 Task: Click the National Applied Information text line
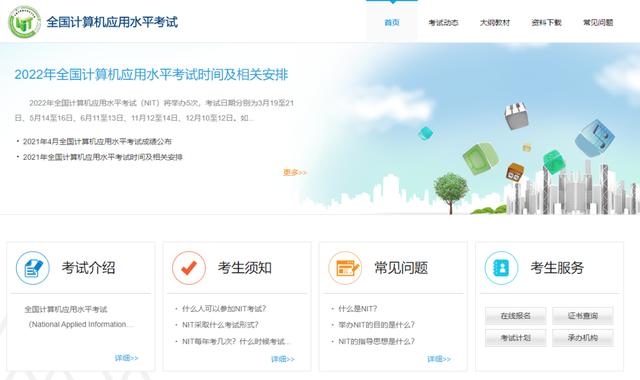pyautogui.click(x=80, y=324)
